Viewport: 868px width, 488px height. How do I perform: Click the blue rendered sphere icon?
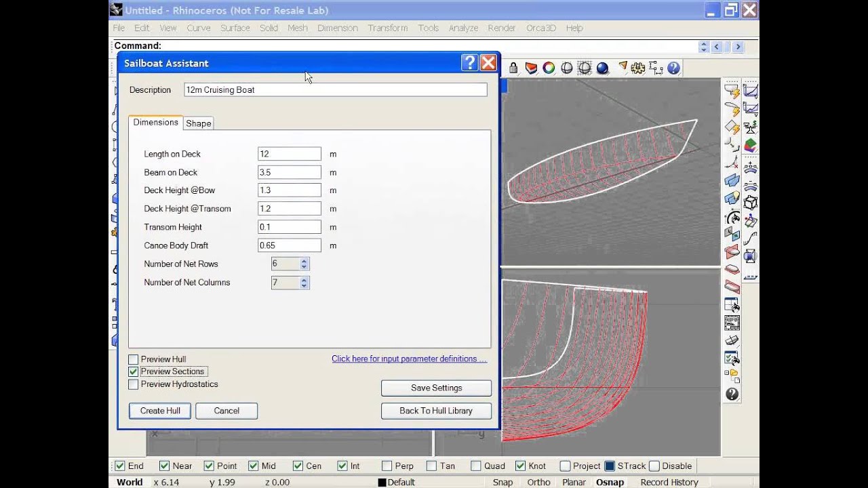pos(601,68)
